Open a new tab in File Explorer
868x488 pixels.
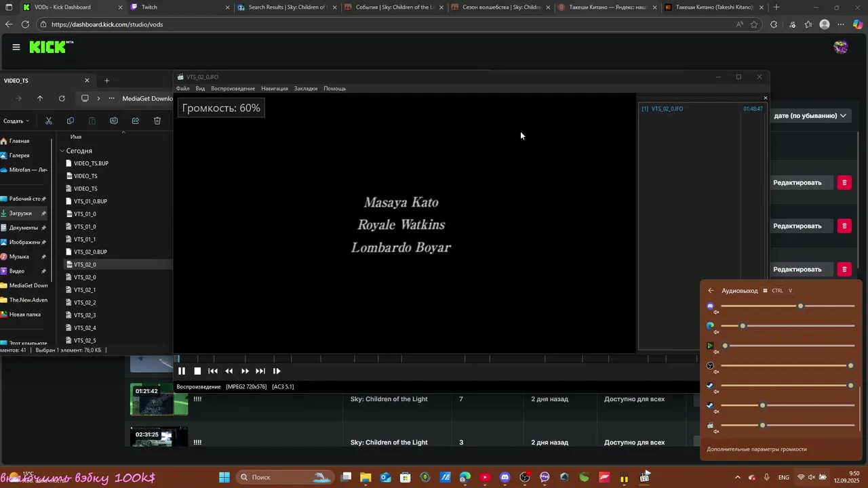(106, 81)
